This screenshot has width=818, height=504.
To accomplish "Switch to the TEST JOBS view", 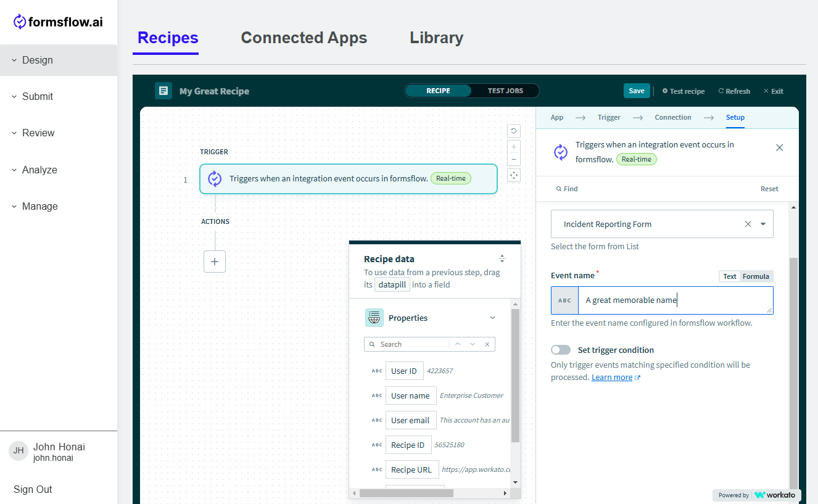I will (x=505, y=91).
